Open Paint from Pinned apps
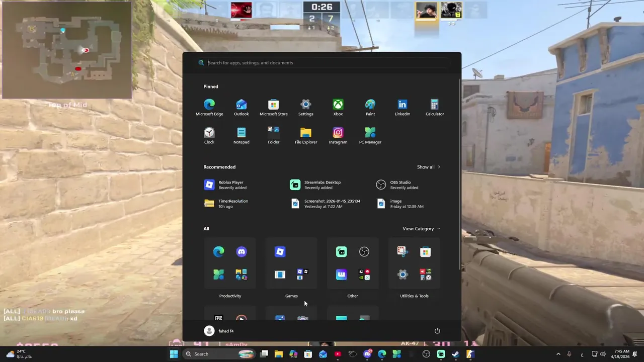The width and height of the screenshot is (644, 362). [370, 108]
